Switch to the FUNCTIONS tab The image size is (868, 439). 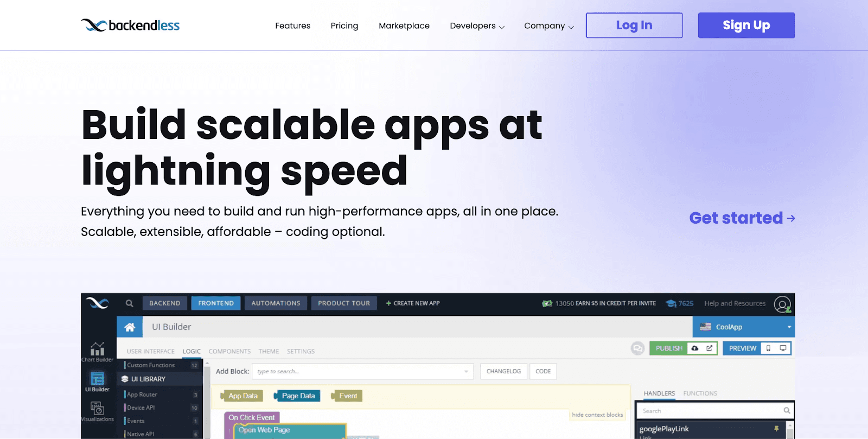click(x=700, y=393)
